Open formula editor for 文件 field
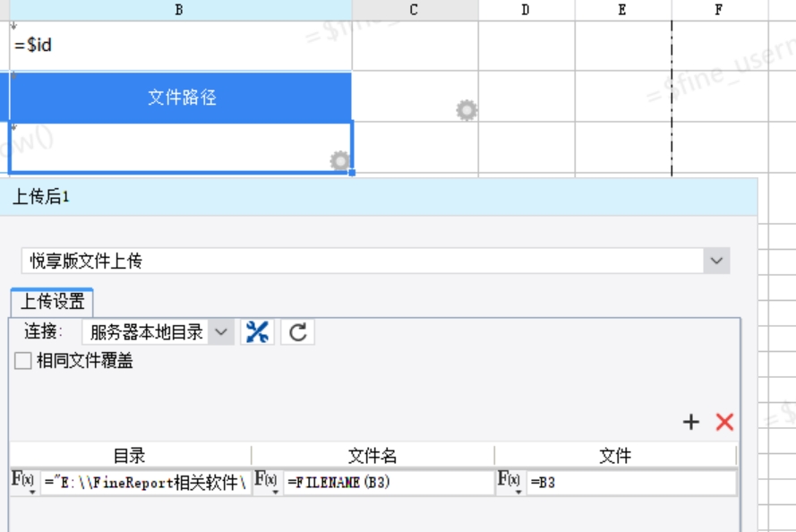The image size is (796, 532). tap(509, 482)
